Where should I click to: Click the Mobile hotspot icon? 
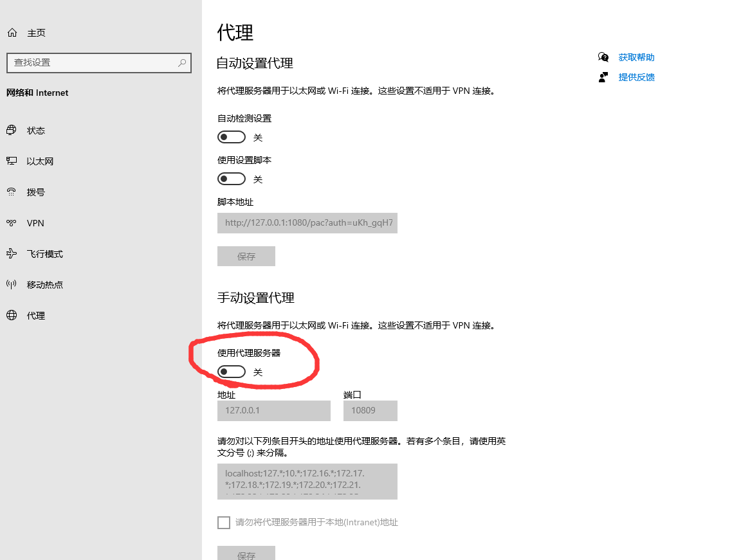tap(12, 285)
